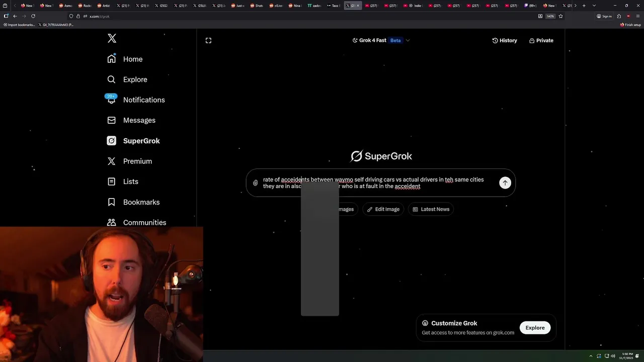644x362 pixels.
Task: Open the G4_7t7fXAAAhrM3 bookmark
Action: click(56, 25)
